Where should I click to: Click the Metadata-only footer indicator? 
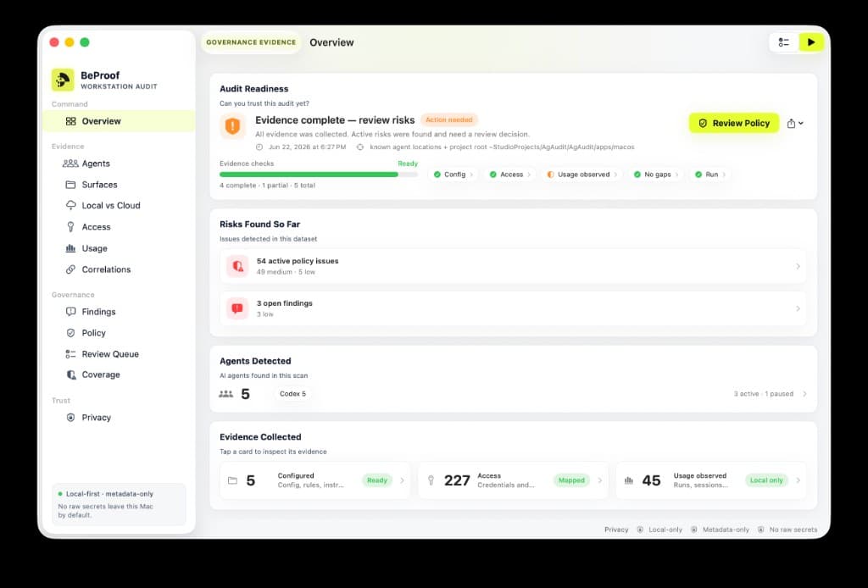click(x=721, y=530)
